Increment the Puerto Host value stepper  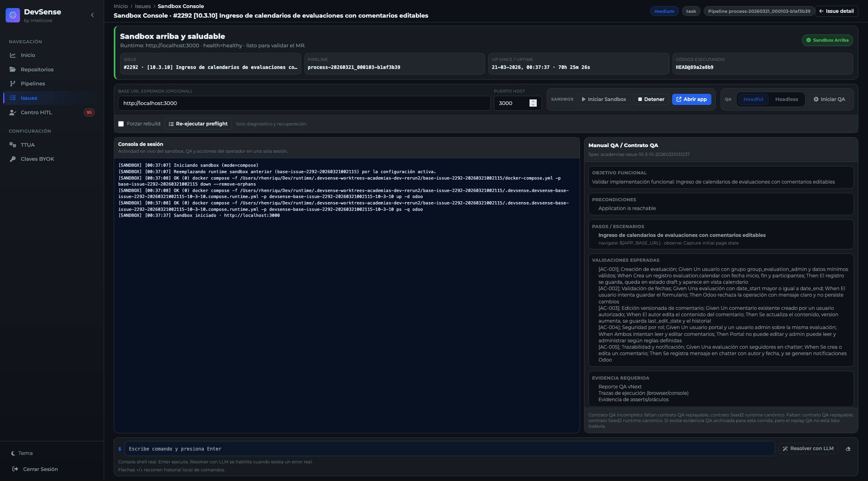pos(533,101)
